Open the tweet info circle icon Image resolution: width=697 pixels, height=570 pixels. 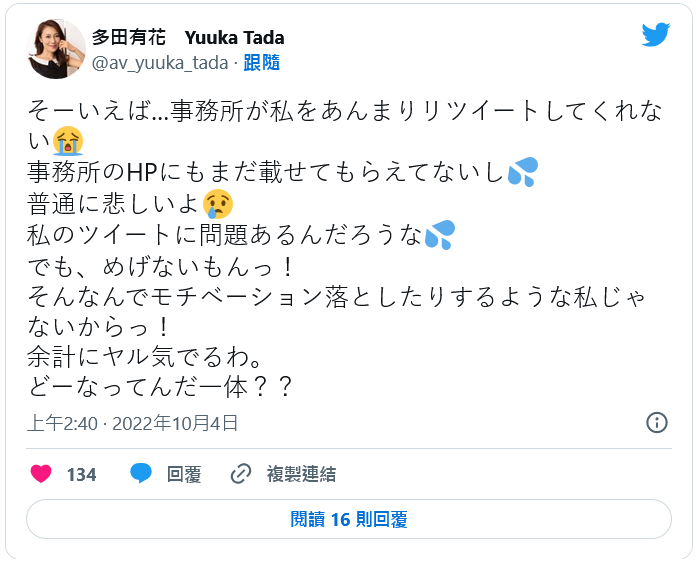[x=657, y=422]
